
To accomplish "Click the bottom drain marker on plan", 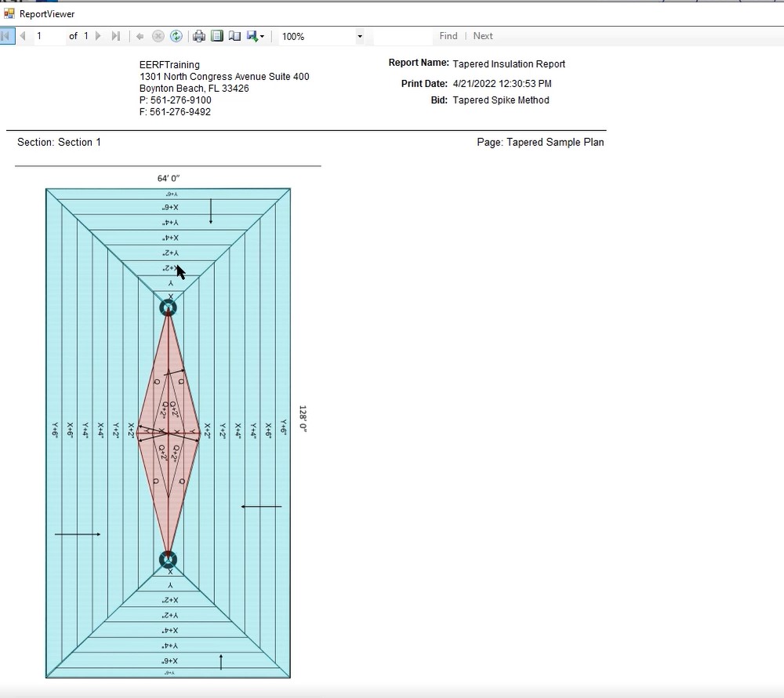I will click(x=168, y=559).
